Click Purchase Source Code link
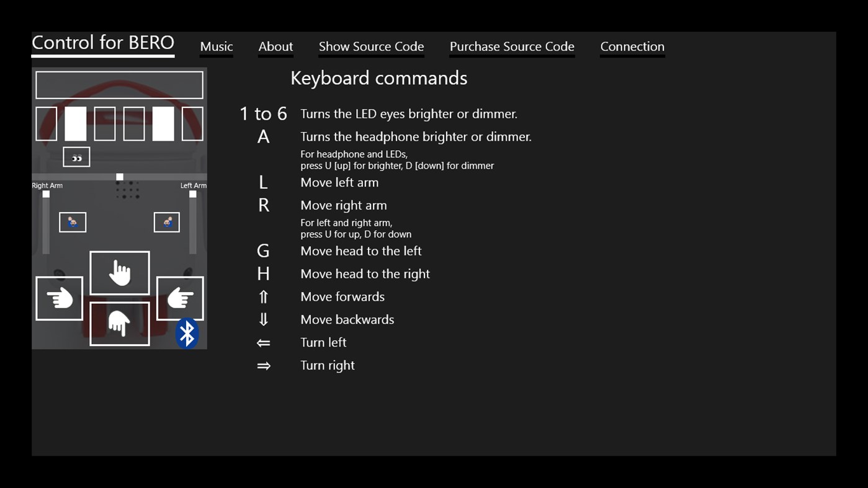Screen dimensions: 868x488 pyautogui.click(x=512, y=47)
